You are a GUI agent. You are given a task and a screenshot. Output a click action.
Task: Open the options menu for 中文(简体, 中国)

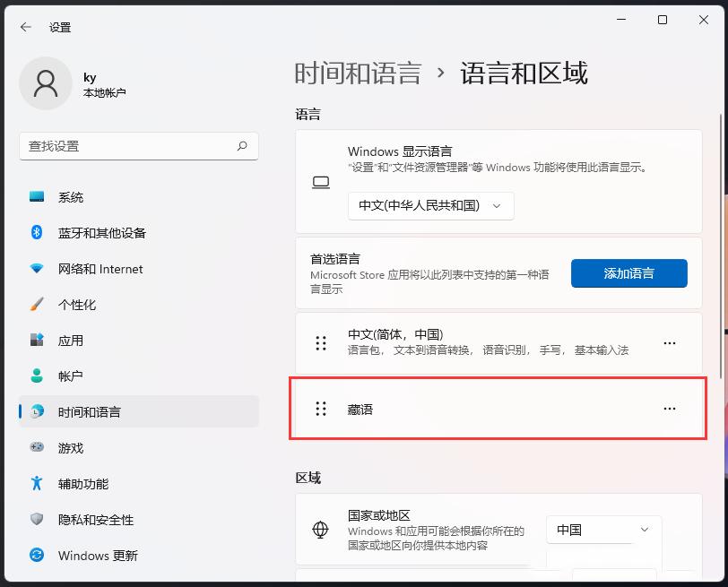click(669, 342)
